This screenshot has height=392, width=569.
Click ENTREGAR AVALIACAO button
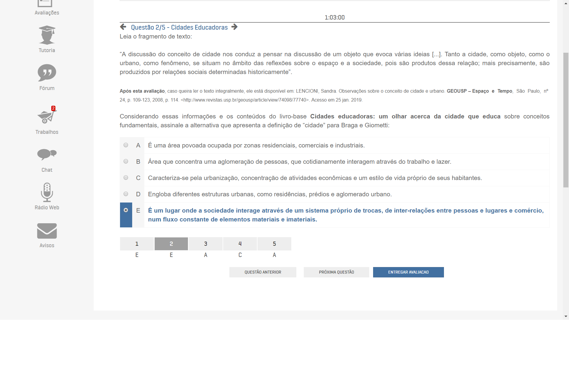point(408,272)
